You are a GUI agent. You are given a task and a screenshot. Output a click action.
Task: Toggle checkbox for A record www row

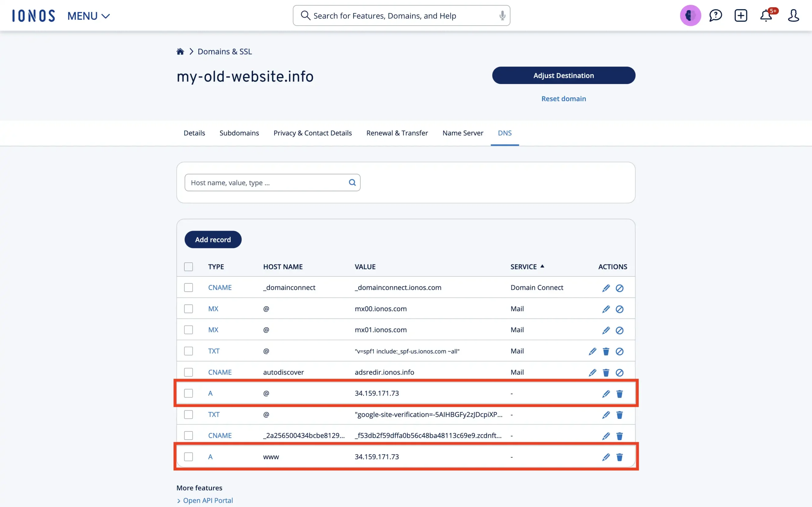188,456
